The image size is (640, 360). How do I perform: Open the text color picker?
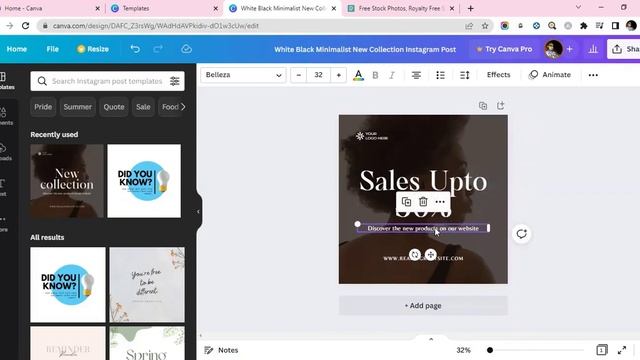click(358, 75)
